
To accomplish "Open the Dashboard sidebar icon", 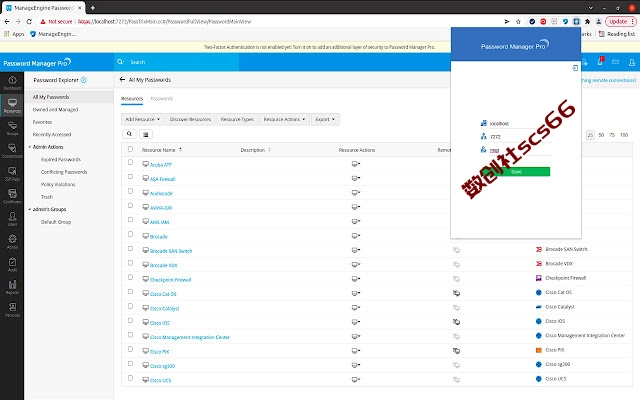I will tap(12, 82).
